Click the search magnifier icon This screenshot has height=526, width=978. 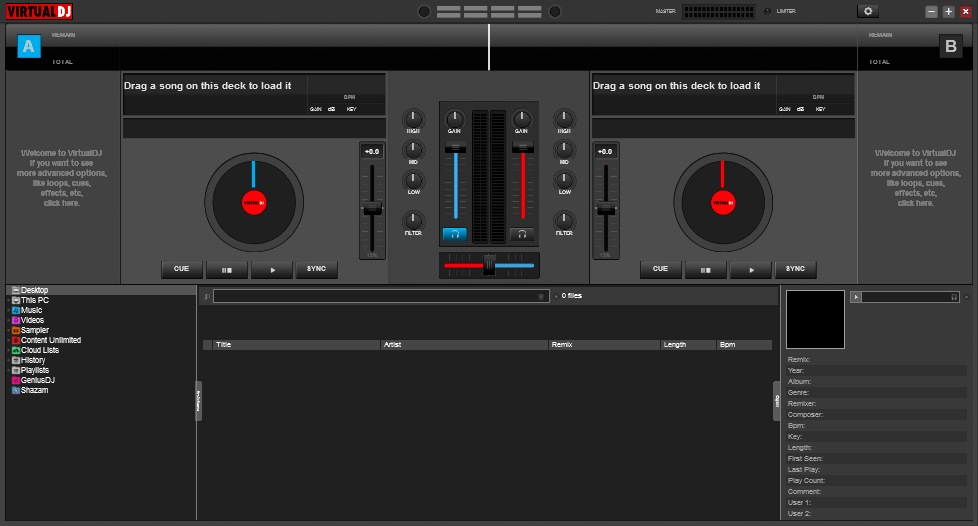pyautogui.click(x=206, y=297)
